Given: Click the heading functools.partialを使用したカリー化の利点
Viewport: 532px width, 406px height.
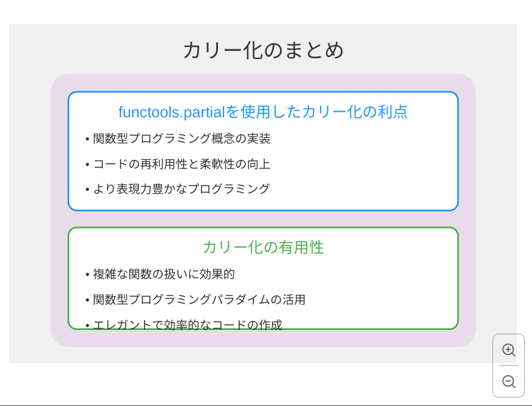Looking at the screenshot, I should click(262, 112).
